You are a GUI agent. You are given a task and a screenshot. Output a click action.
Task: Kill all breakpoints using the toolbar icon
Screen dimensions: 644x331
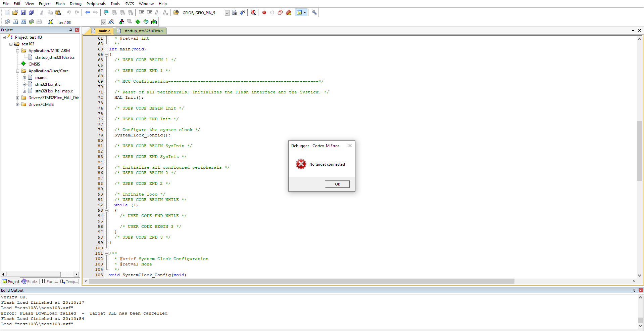(x=288, y=12)
